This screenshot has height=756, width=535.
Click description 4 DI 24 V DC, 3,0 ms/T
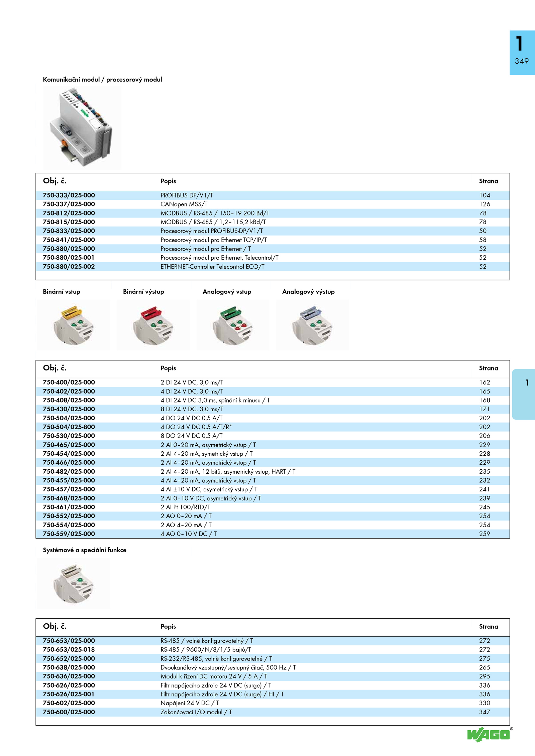192,391
